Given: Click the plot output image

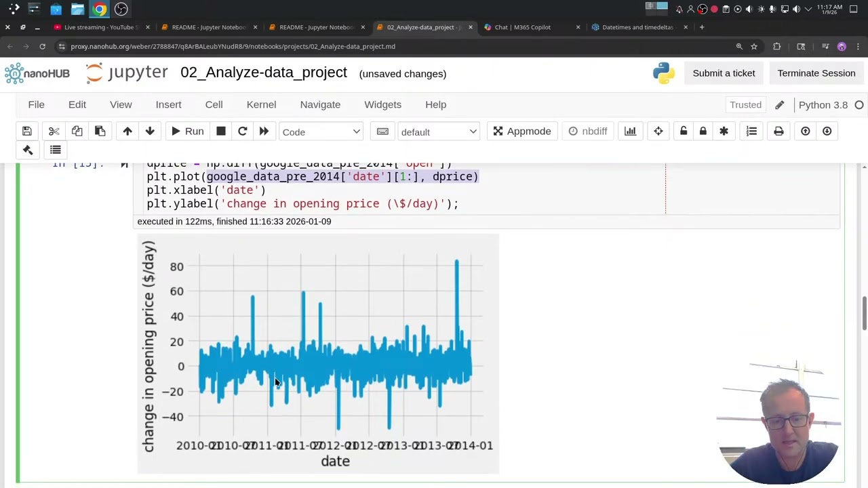Looking at the screenshot, I should pyautogui.click(x=318, y=353).
